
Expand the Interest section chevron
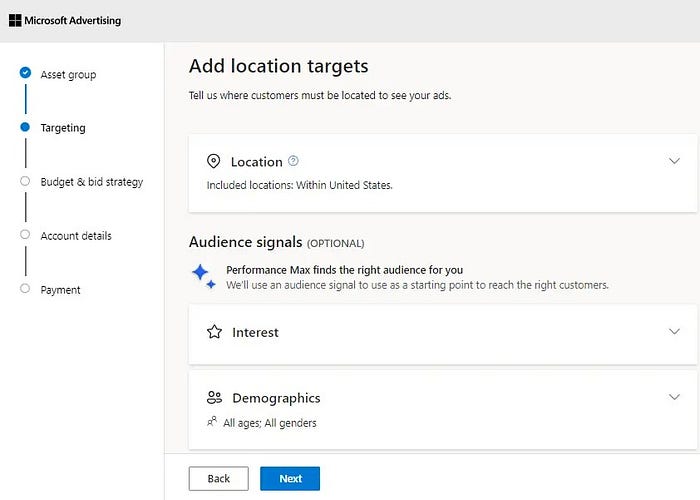[674, 331]
